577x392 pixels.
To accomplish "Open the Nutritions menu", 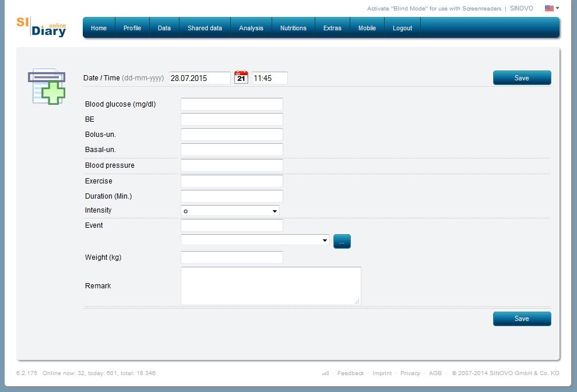I will coord(293,28).
